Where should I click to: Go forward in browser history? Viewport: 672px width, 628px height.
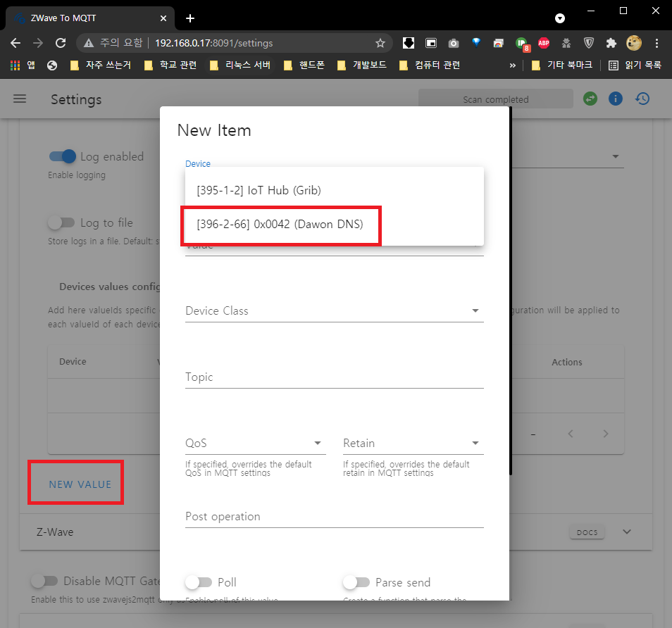(38, 43)
